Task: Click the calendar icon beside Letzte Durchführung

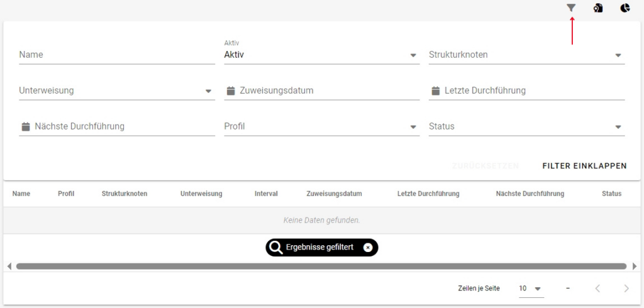Action: (435, 91)
